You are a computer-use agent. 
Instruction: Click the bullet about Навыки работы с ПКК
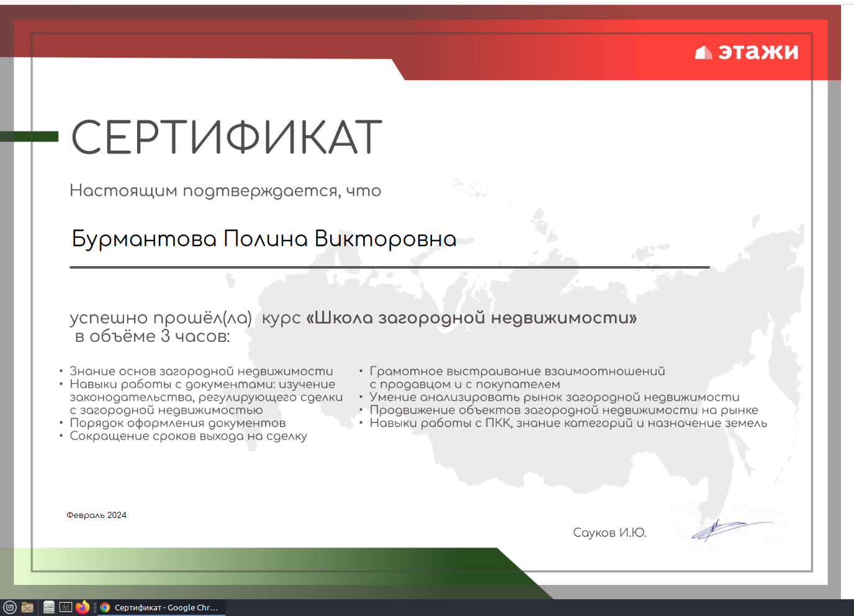pos(568,423)
